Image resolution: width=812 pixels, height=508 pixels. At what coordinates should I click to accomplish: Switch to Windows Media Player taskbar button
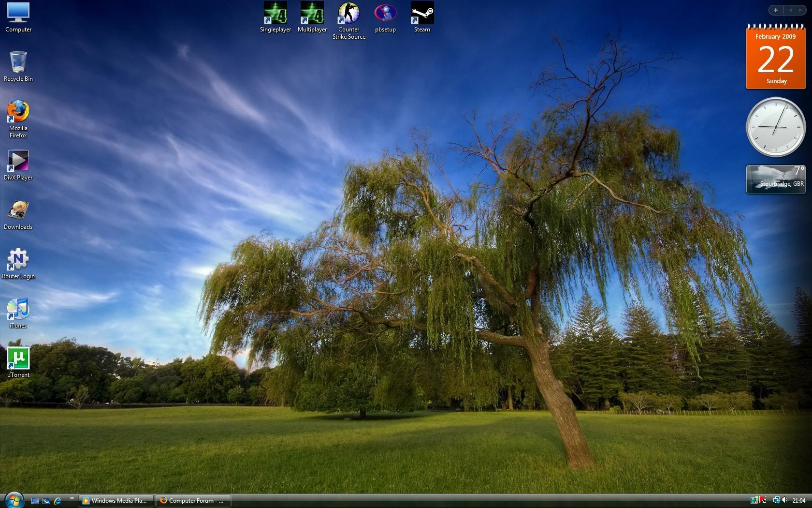click(x=116, y=501)
